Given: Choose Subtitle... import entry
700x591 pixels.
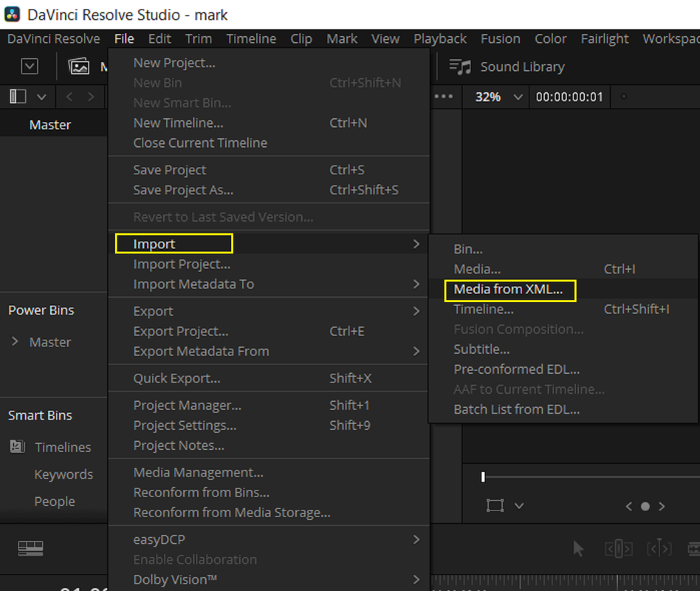Looking at the screenshot, I should tap(563, 349).
